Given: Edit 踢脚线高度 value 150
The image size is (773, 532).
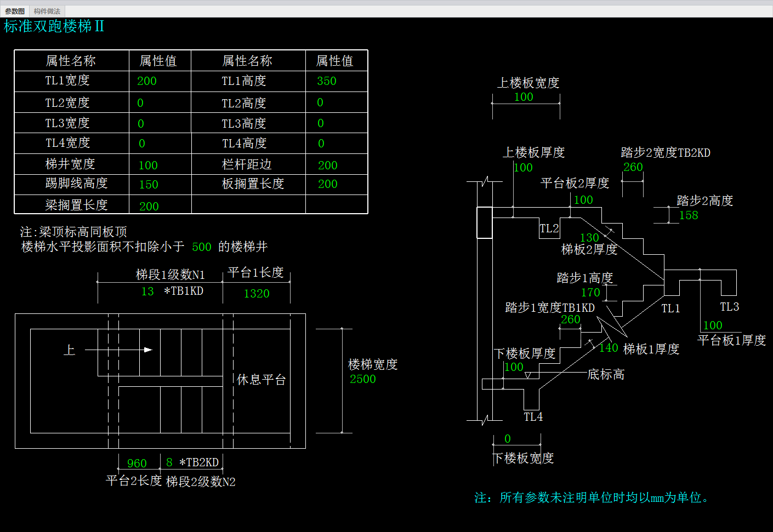Looking at the screenshot, I should pyautogui.click(x=149, y=185).
